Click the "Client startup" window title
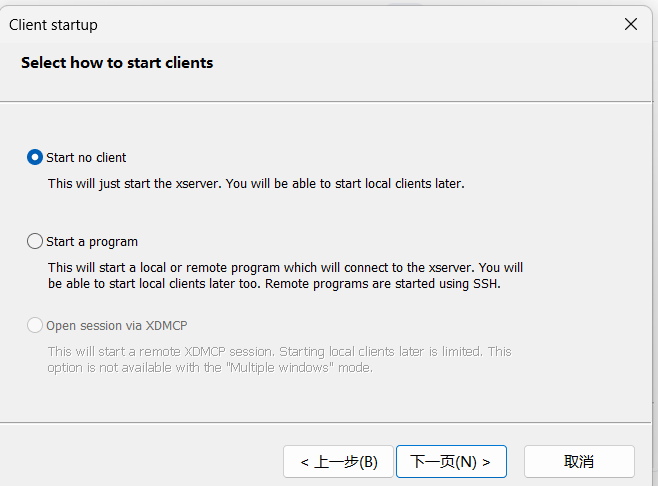Image resolution: width=658 pixels, height=486 pixels. (53, 24)
